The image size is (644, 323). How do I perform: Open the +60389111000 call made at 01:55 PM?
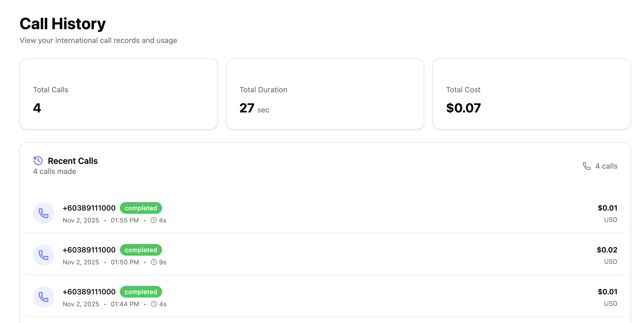[x=89, y=208]
